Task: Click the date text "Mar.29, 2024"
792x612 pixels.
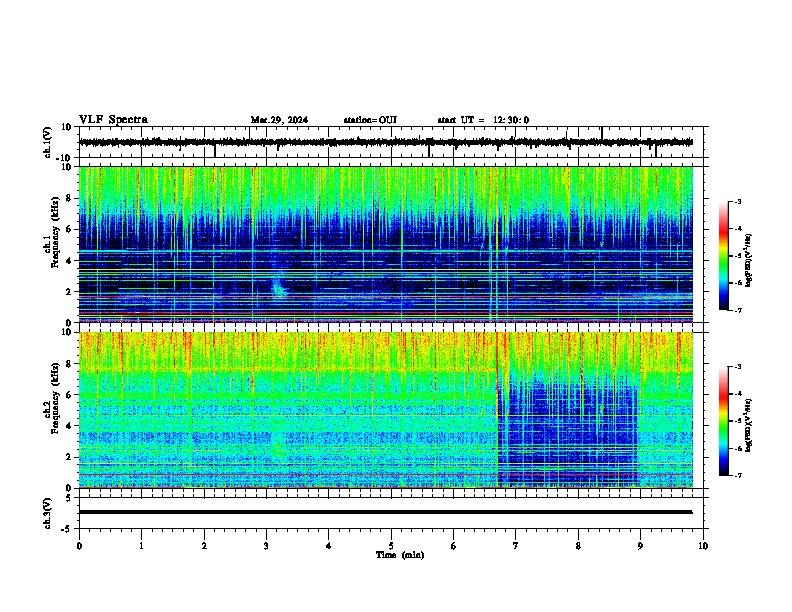Action: 279,120
